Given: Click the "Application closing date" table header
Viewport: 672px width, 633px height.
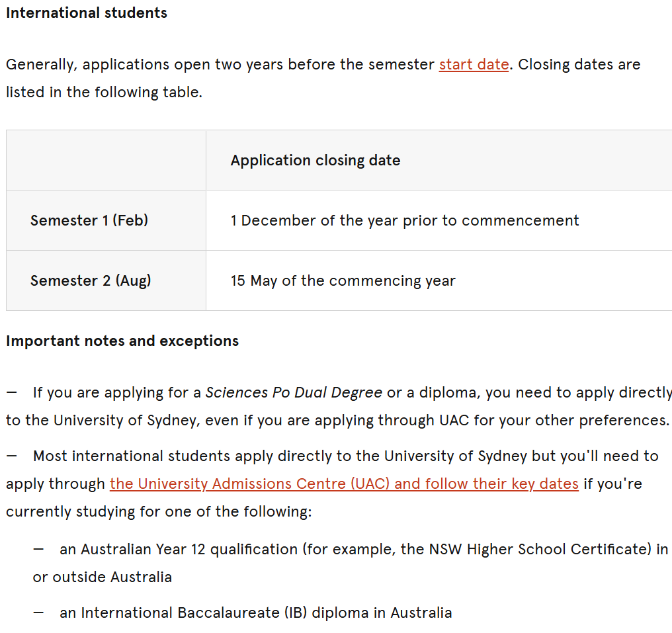Looking at the screenshot, I should point(315,161).
